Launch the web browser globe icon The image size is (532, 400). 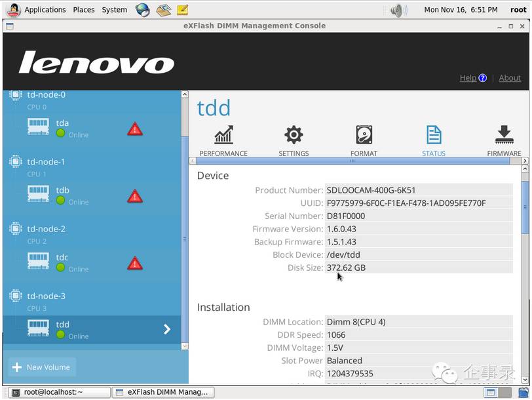pos(143,10)
